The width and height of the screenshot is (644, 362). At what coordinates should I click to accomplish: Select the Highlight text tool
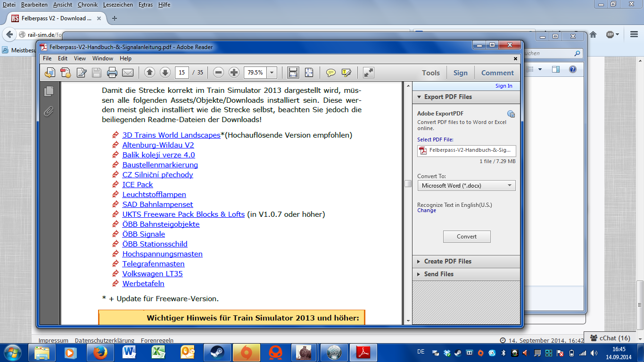pyautogui.click(x=347, y=73)
